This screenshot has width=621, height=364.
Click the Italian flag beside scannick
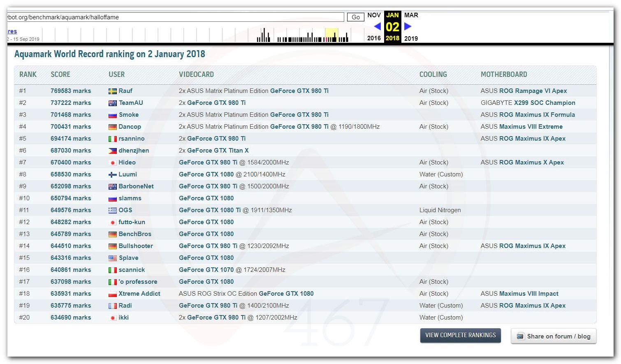(112, 270)
